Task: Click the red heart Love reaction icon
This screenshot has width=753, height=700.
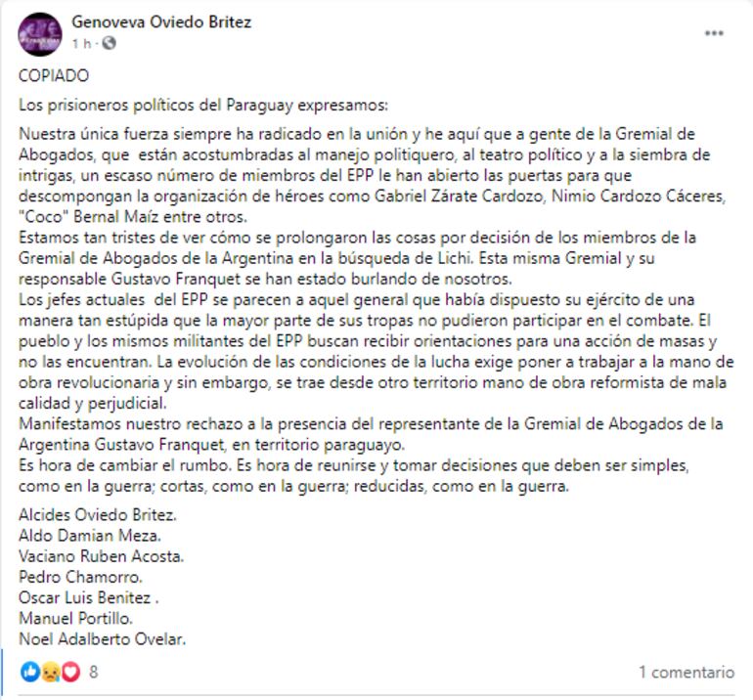Action: pos(69,673)
